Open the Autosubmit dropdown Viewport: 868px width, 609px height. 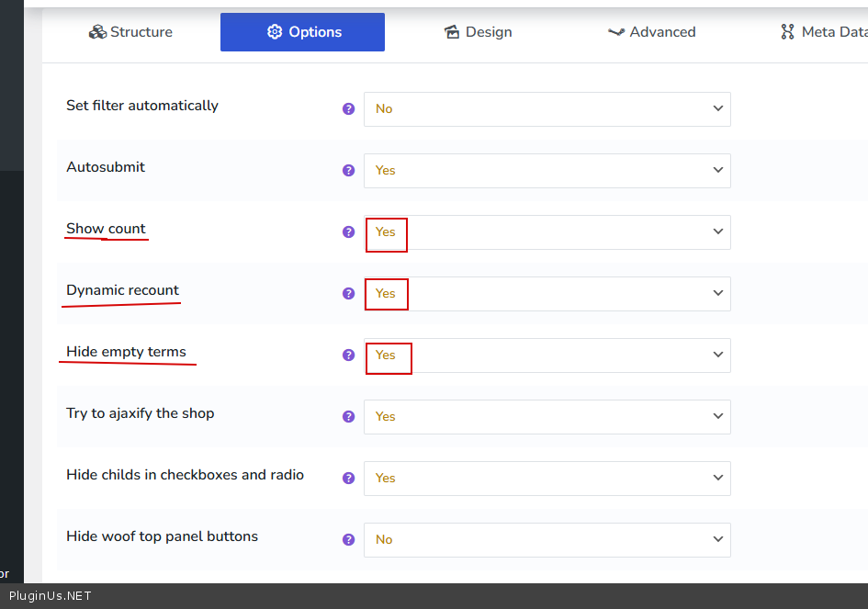[x=547, y=171]
